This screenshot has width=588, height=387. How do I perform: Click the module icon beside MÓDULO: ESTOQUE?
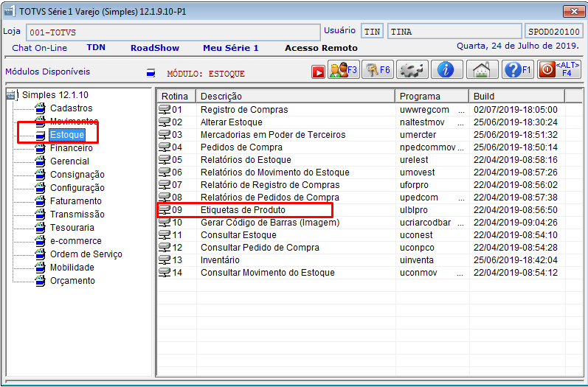[151, 73]
